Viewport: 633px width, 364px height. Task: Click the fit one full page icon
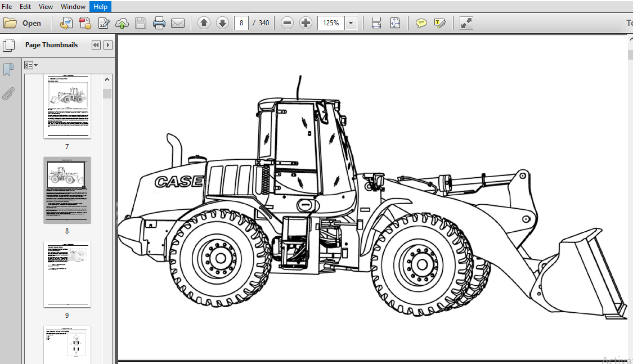(395, 23)
